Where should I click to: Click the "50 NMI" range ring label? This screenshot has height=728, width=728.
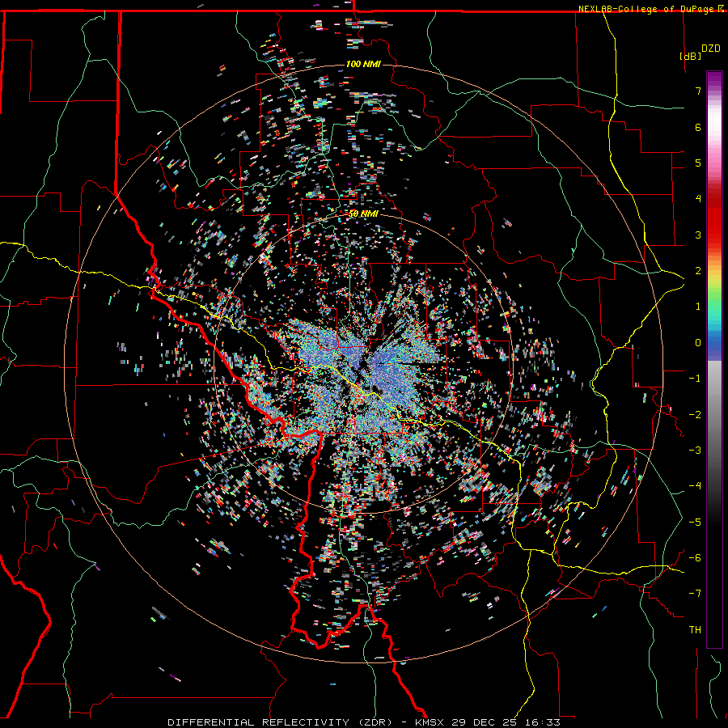pyautogui.click(x=363, y=214)
